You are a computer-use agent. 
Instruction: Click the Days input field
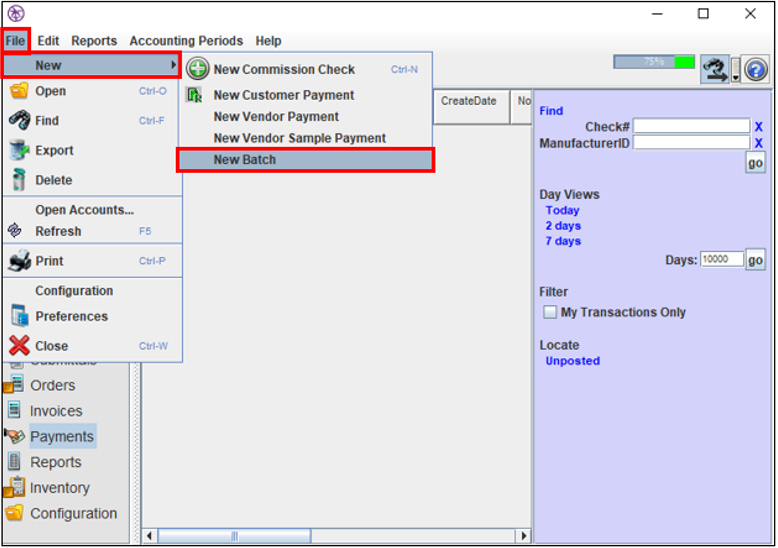pyautogui.click(x=722, y=259)
